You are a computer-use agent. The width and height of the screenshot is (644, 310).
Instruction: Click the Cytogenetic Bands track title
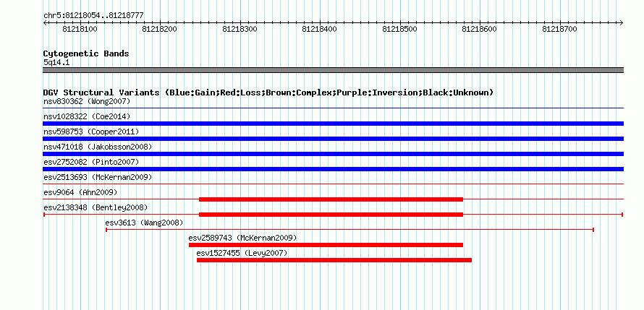tap(86, 53)
